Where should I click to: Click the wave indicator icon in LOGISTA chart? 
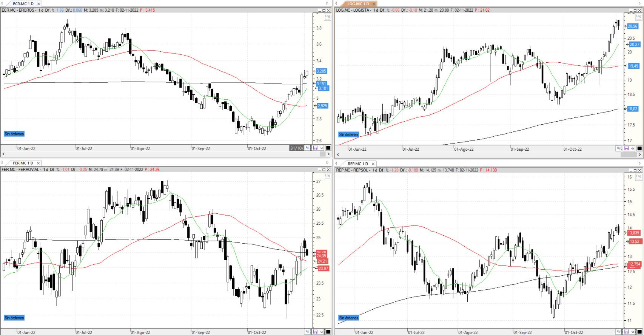619,149
